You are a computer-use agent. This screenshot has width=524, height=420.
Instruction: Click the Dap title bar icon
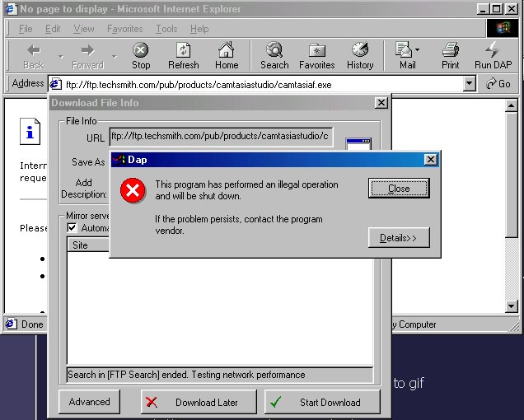[119, 160]
